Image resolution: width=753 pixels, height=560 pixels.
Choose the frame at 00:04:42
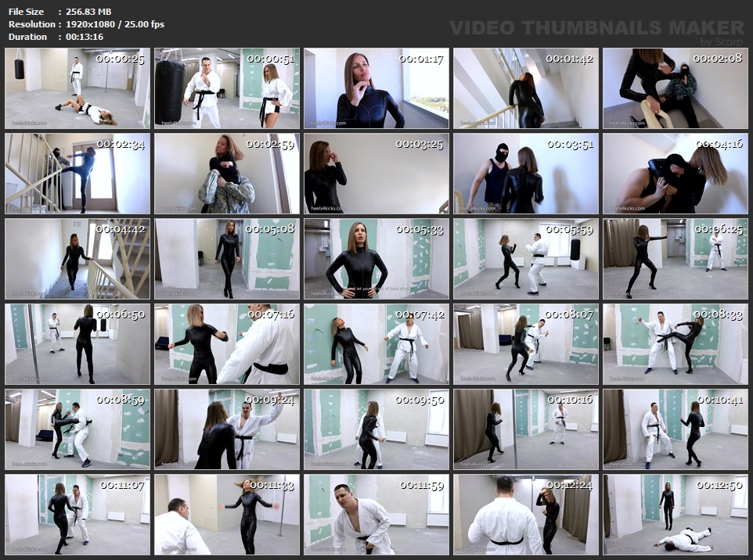point(77,259)
